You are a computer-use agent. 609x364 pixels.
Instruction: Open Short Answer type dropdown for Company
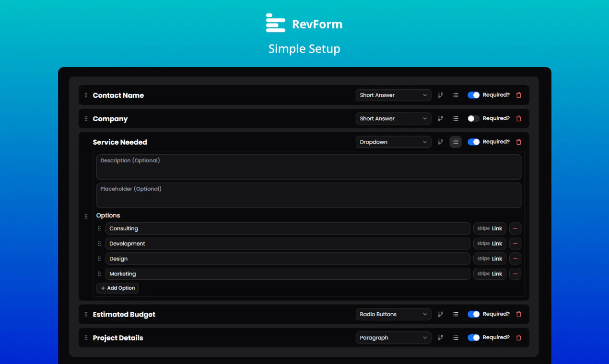(x=393, y=119)
